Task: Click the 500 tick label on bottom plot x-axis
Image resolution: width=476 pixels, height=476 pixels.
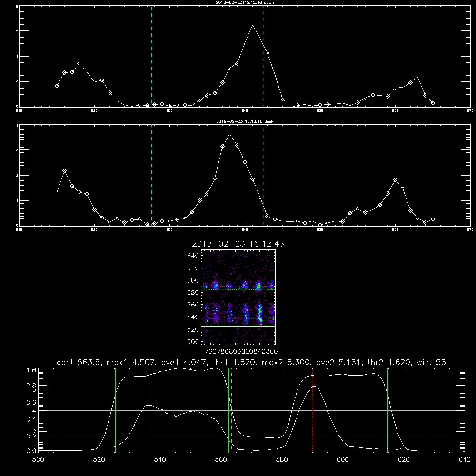Action: (38, 460)
